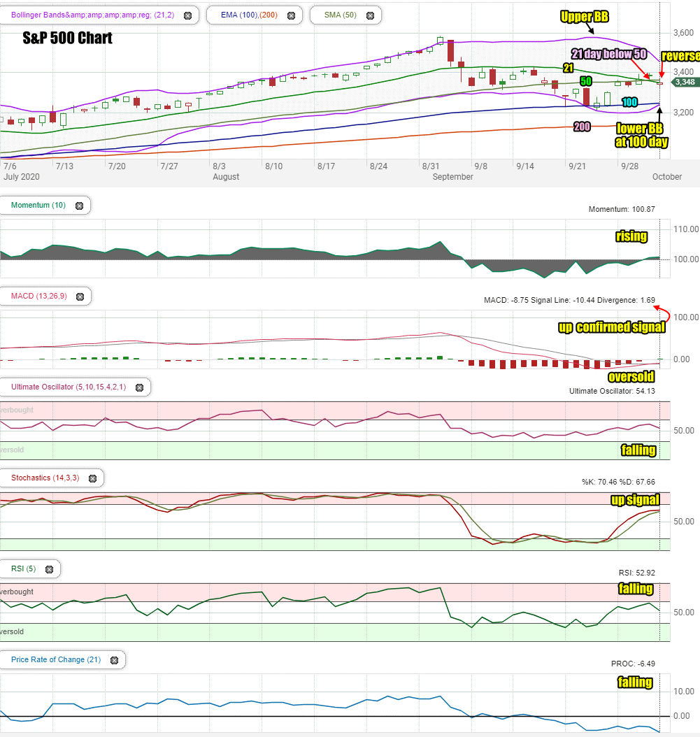700x737 pixels.
Task: Close the Momentum (10) panel with X icon
Action: (80, 206)
